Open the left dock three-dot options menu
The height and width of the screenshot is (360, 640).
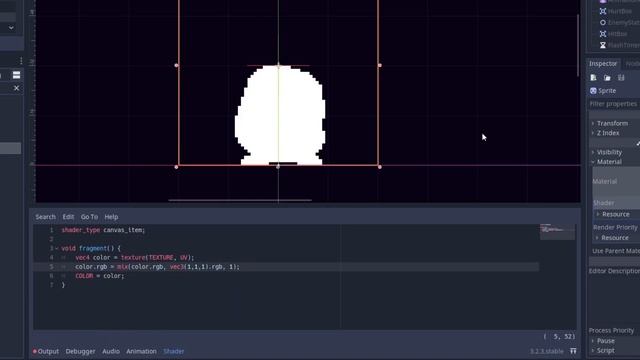21,61
